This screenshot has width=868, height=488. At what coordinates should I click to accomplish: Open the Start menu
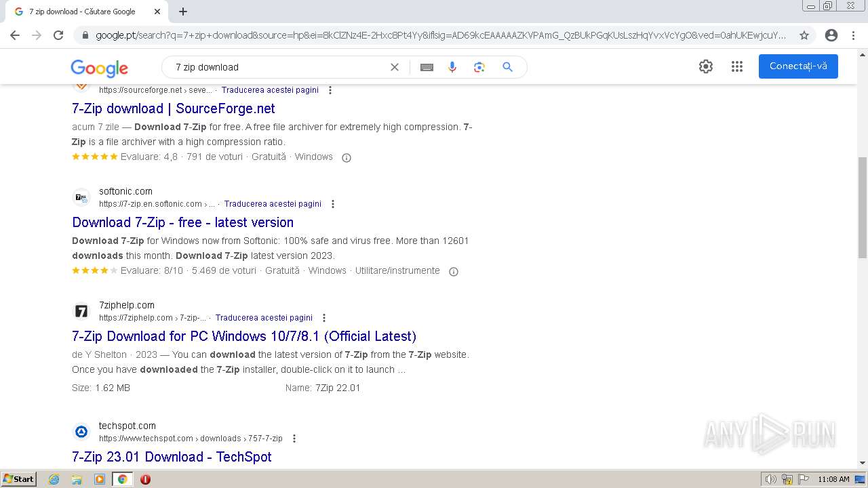point(19,479)
